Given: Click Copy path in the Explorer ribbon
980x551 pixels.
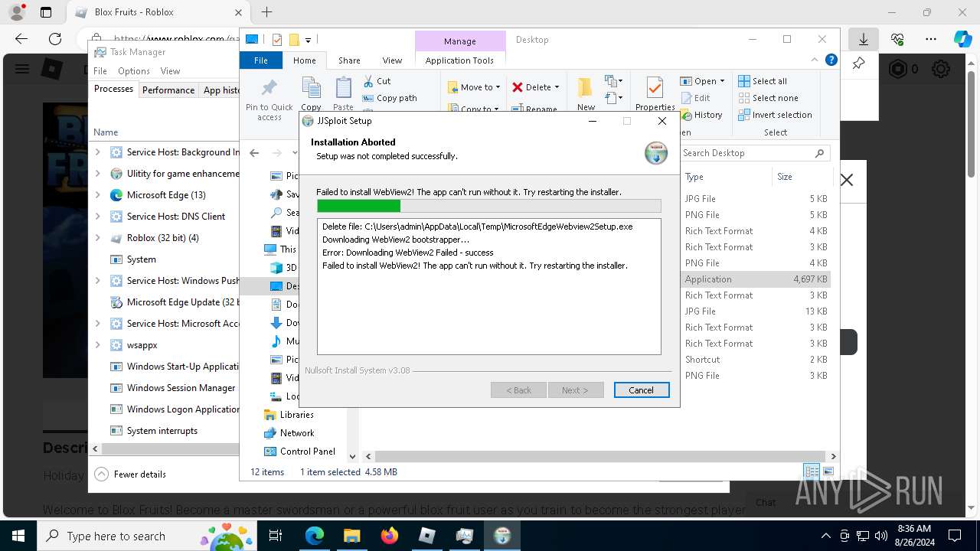Looking at the screenshot, I should tap(390, 98).
